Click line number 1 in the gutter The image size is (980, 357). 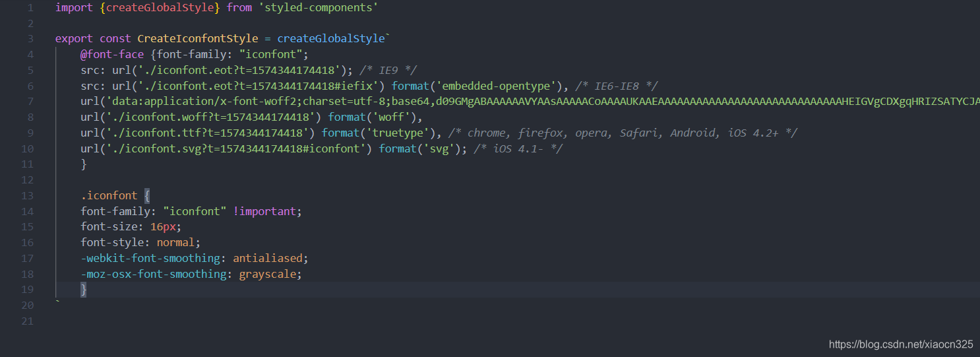click(x=30, y=8)
